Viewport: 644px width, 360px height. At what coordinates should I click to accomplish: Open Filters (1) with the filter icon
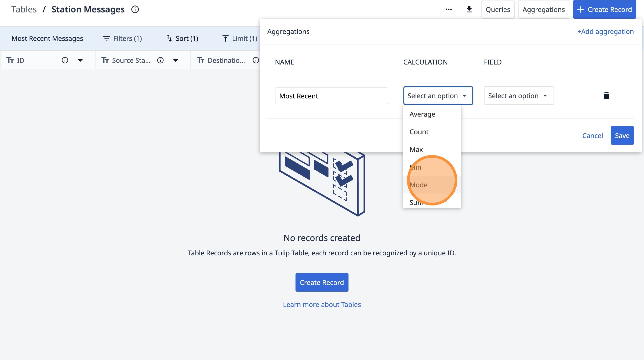(122, 38)
